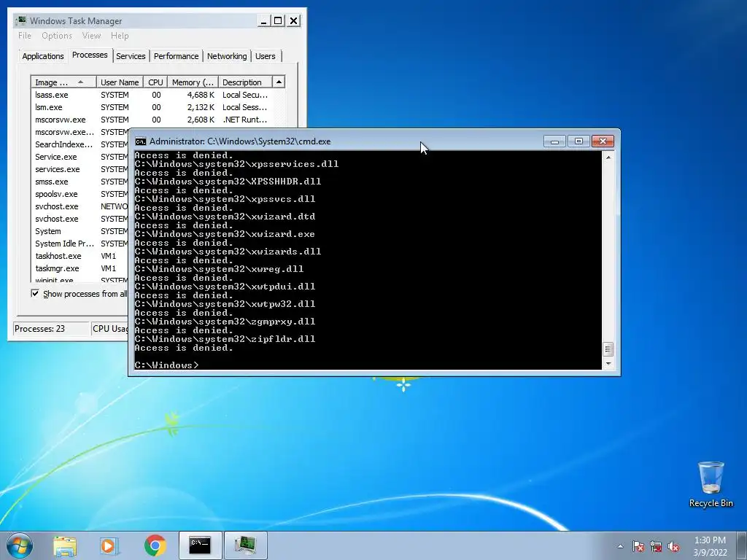Select the first mscorsvw.exe process
747x560 pixels.
pyautogui.click(x=152, y=120)
